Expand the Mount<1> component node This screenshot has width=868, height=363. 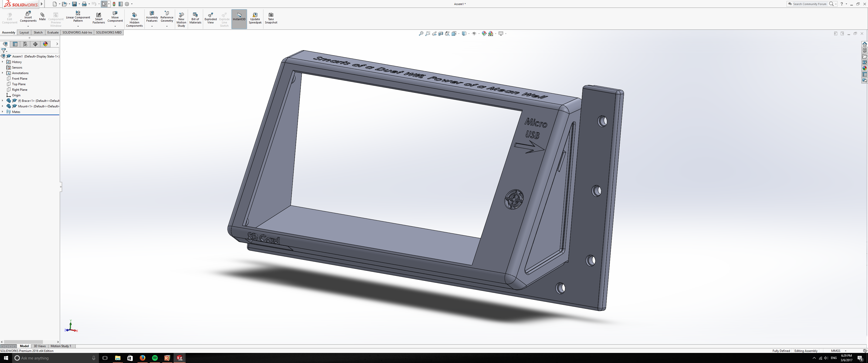[3, 106]
